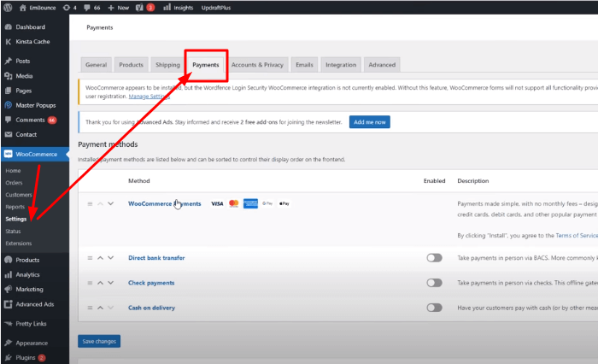Open the Terms of Service link
Viewport: 598px width, 364px height.
(577, 236)
